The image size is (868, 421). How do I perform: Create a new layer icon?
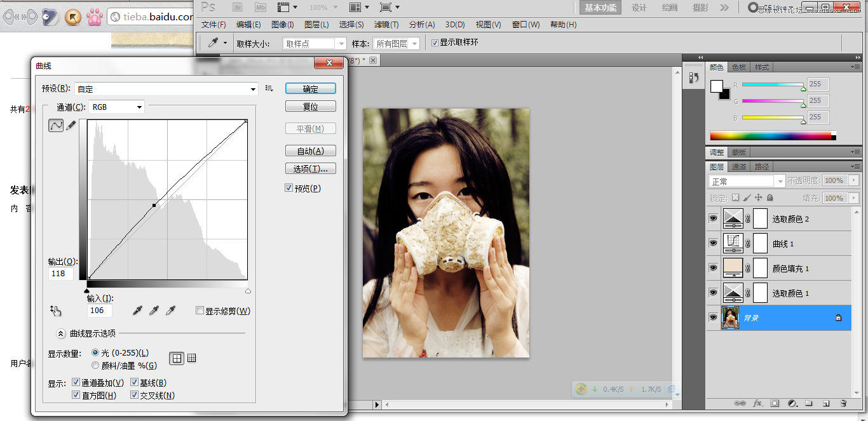(826, 403)
